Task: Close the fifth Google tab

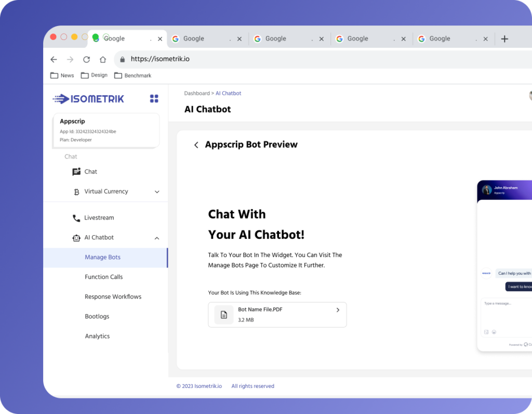Action: pyautogui.click(x=486, y=39)
